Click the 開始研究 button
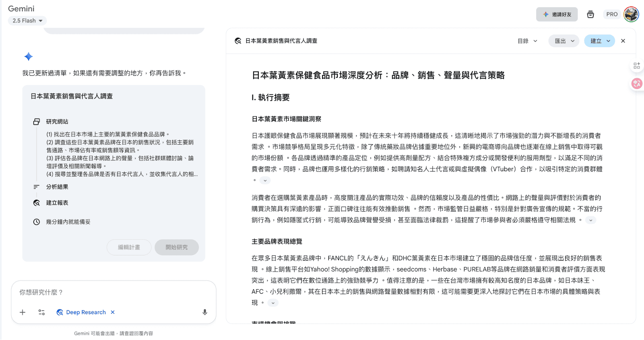Viewport: 644px width, 340px height. coord(177,247)
